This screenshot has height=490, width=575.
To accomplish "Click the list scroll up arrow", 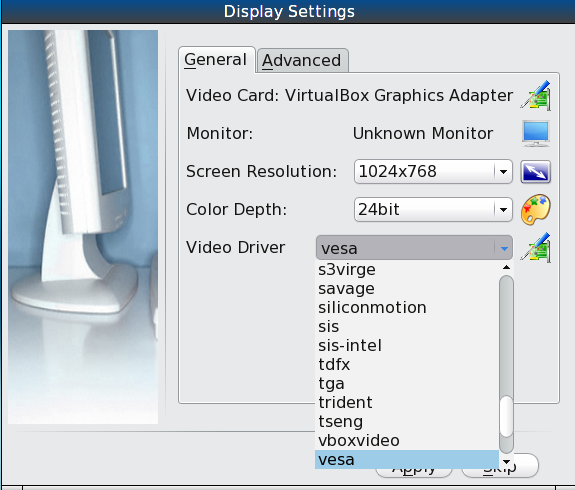I will [506, 267].
